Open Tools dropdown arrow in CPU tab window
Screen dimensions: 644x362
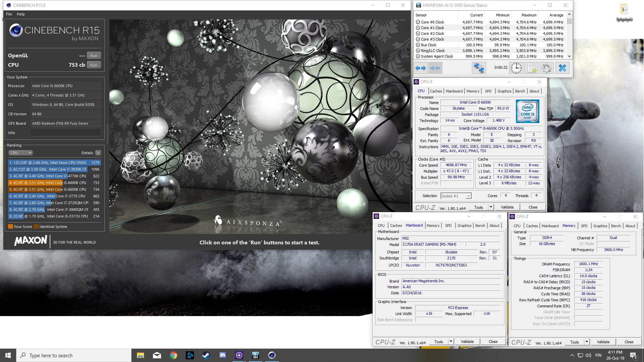pos(490,207)
